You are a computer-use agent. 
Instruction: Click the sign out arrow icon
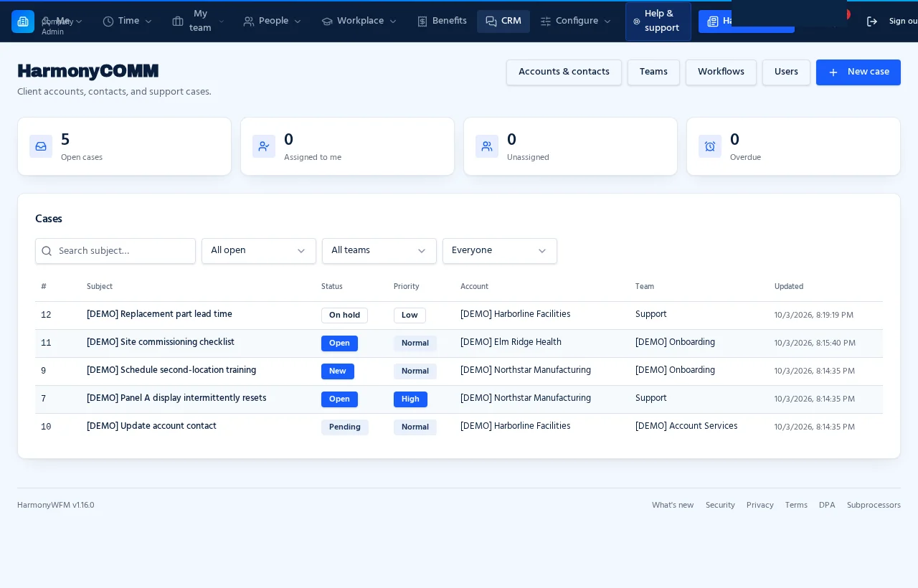click(872, 22)
